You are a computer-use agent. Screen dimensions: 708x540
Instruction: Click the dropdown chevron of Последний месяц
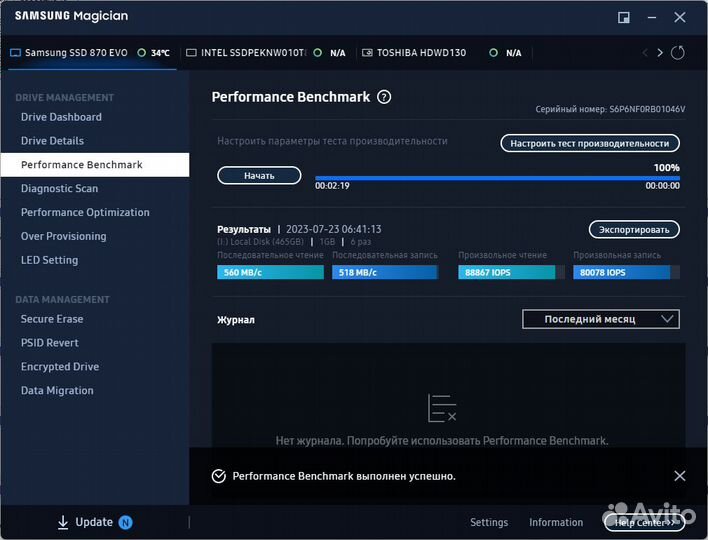click(667, 319)
